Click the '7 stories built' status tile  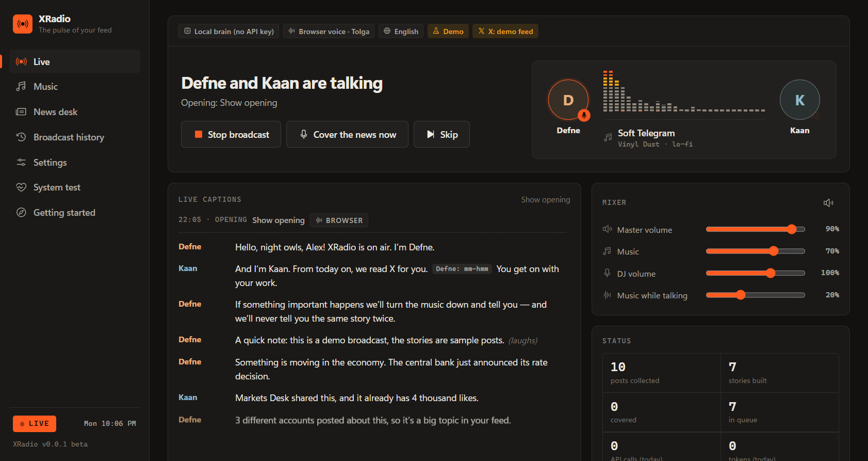pyautogui.click(x=780, y=373)
